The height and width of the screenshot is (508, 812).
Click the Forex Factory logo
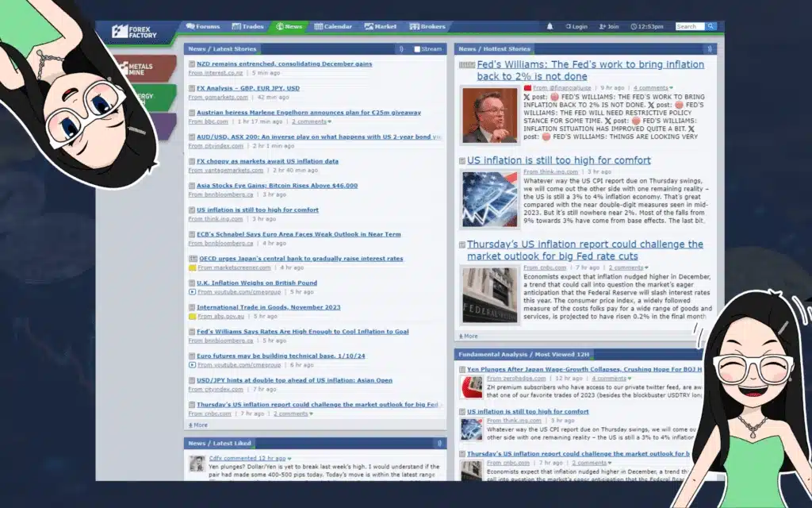coord(134,32)
